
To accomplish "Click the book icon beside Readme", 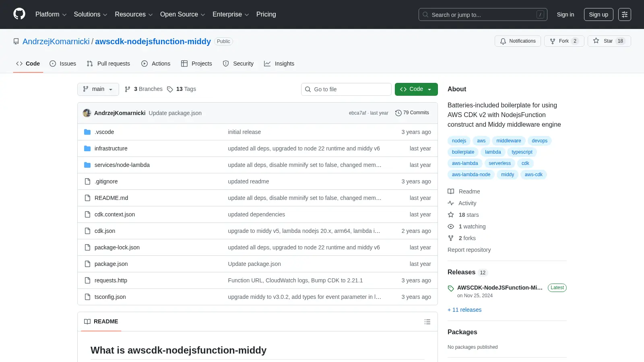I will [x=451, y=191].
